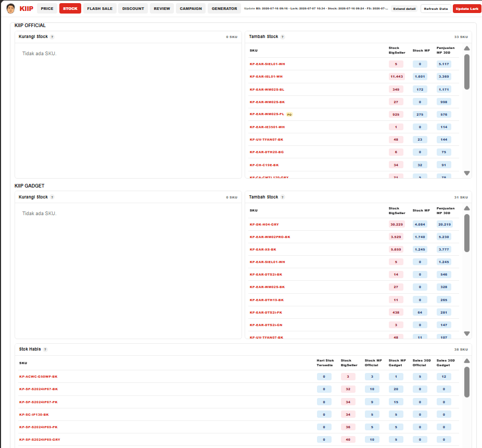Image resolution: width=482 pixels, height=448 pixels.
Task: Open the FLASH SALE tab
Action: (x=100, y=9)
